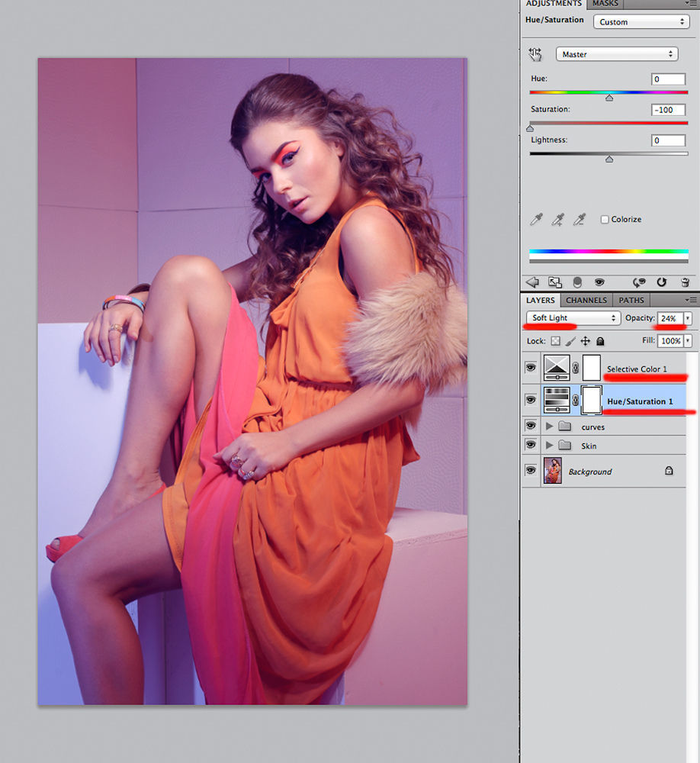This screenshot has width=700, height=763.
Task: Hide the Background layer
Action: pos(531,471)
